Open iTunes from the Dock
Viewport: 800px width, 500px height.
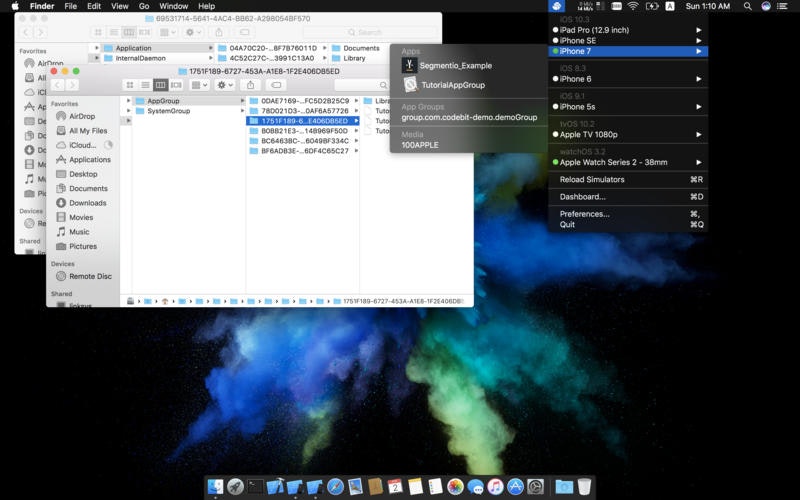click(495, 487)
